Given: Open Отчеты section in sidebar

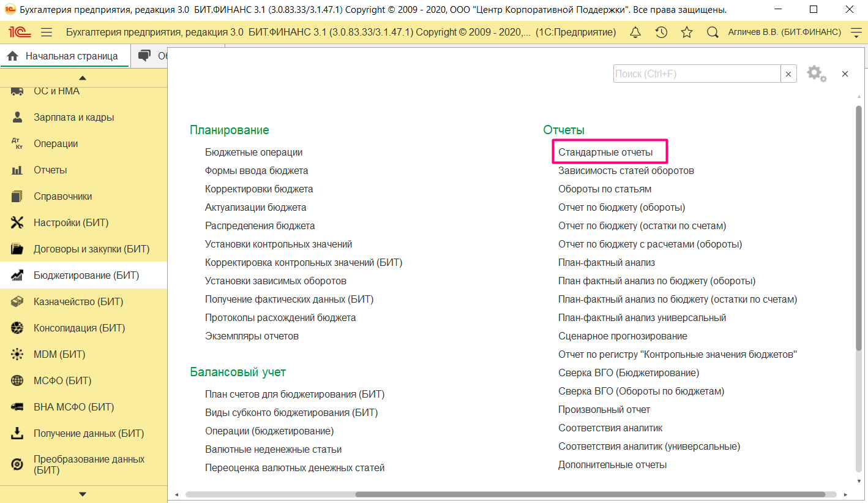Looking at the screenshot, I should [x=83, y=170].
